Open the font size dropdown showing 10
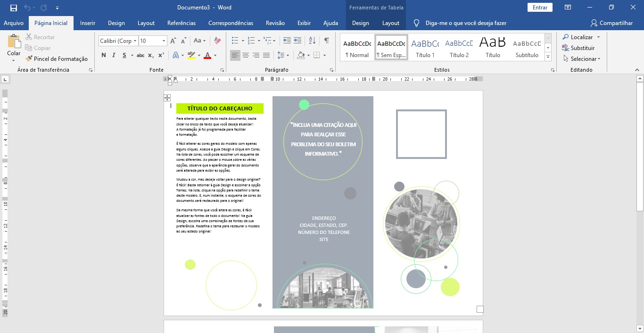Viewport: 644px width, 333px height. coord(153,41)
